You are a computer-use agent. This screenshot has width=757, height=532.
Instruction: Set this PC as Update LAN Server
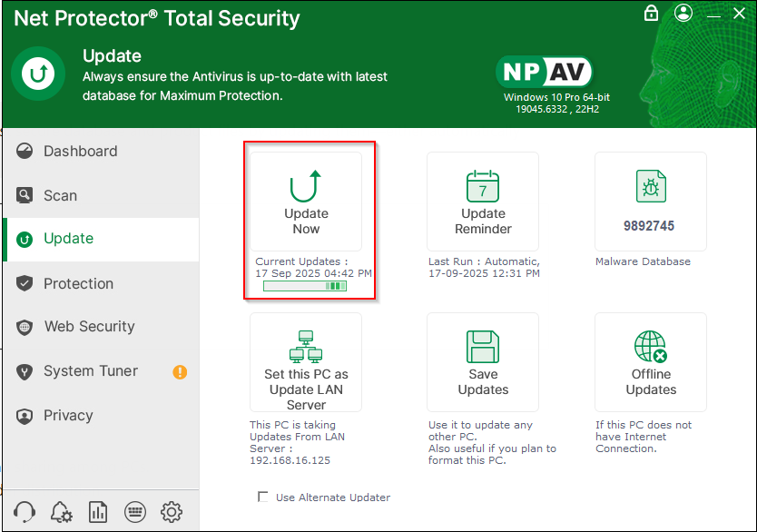306,362
